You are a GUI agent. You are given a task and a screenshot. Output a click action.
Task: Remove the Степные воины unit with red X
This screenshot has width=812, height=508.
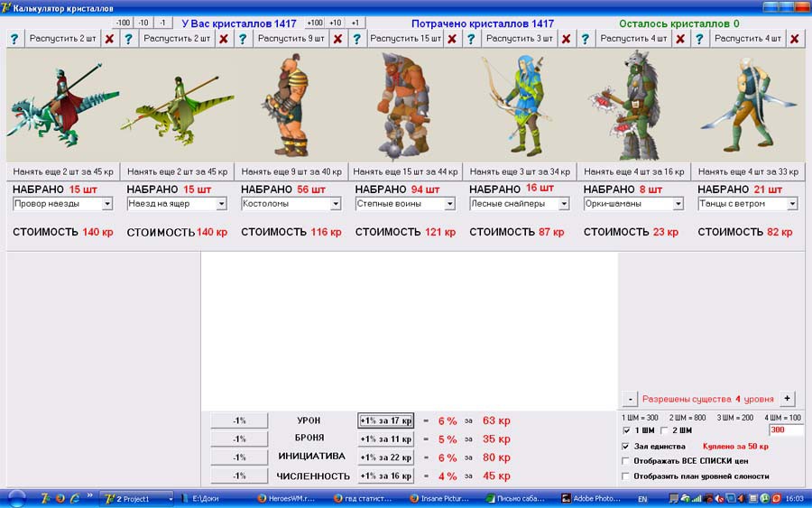pyautogui.click(x=452, y=39)
